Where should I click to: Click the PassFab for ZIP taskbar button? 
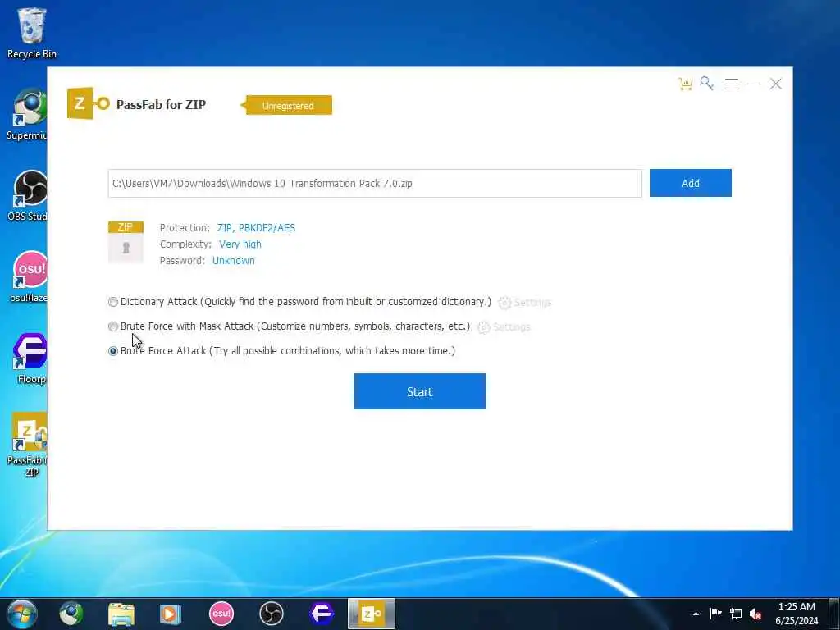pyautogui.click(x=372, y=614)
